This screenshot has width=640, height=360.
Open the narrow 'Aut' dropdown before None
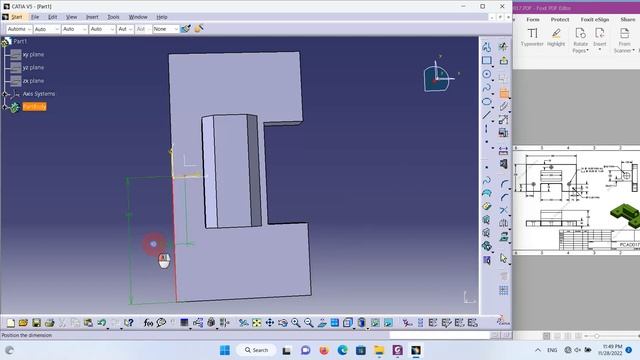coord(125,29)
